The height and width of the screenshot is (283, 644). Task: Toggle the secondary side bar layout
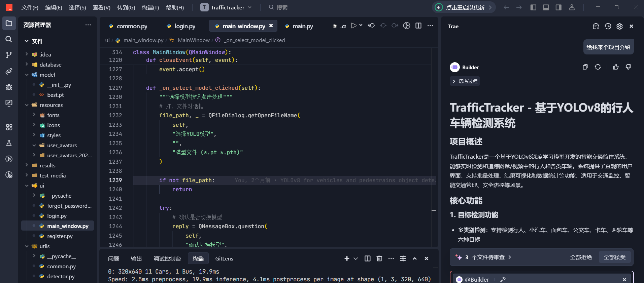pos(558,7)
